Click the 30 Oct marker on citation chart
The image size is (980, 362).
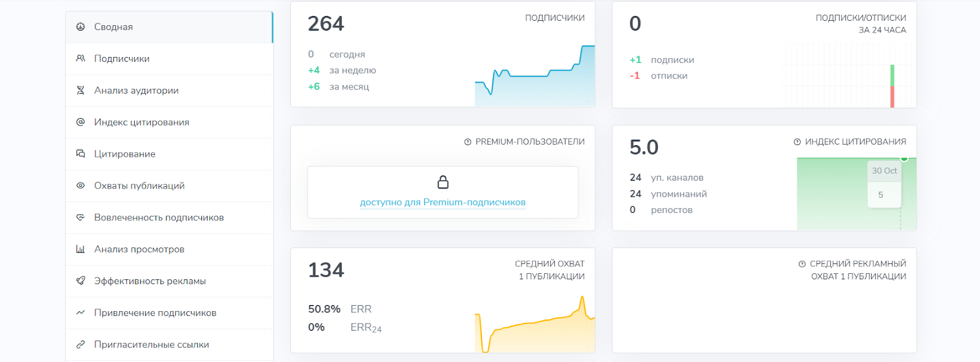[884, 171]
